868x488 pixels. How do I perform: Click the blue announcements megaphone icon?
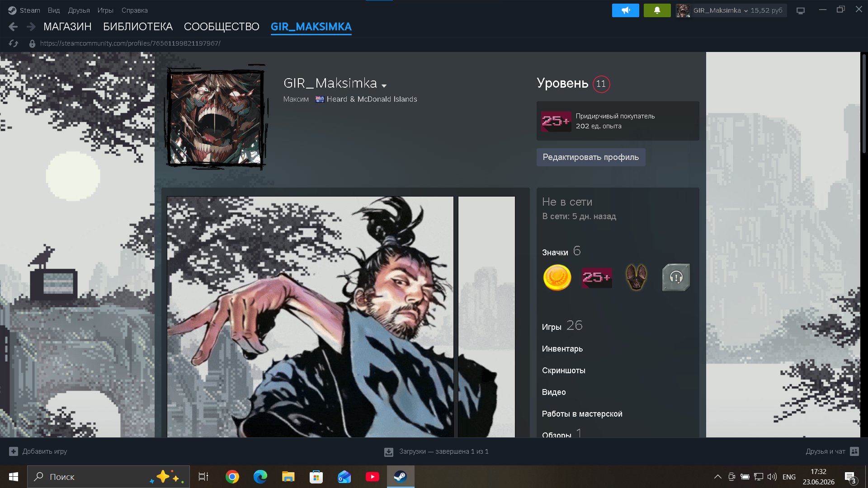[x=625, y=10]
